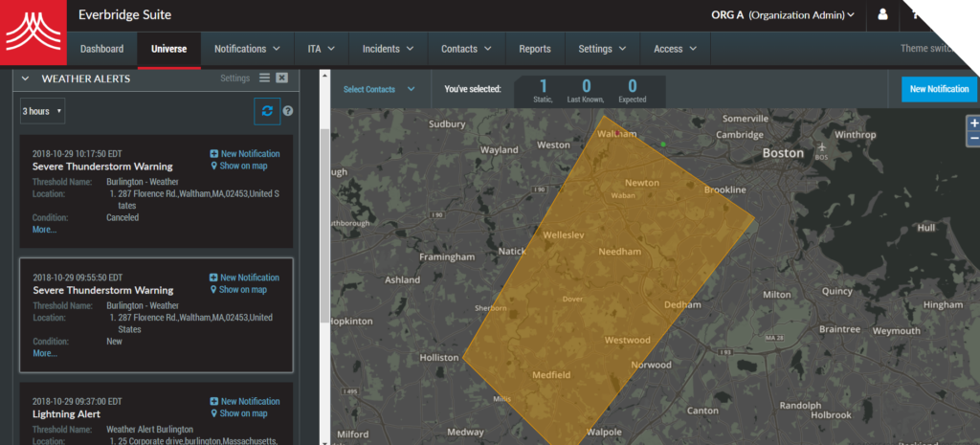
Task: Click More in the Canceled alert card
Action: point(44,230)
